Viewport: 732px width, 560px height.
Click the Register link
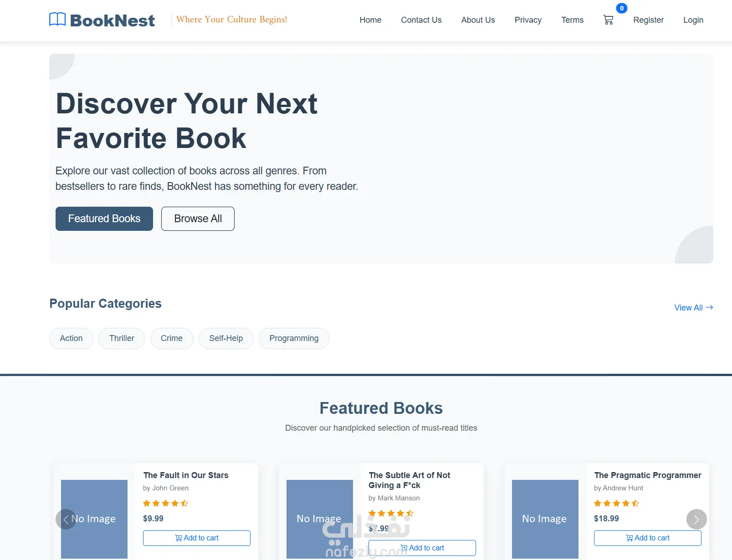(x=648, y=20)
